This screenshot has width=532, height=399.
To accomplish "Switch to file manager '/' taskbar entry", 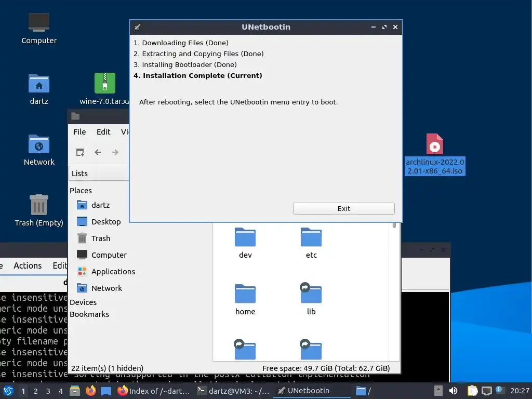I will [x=363, y=391].
